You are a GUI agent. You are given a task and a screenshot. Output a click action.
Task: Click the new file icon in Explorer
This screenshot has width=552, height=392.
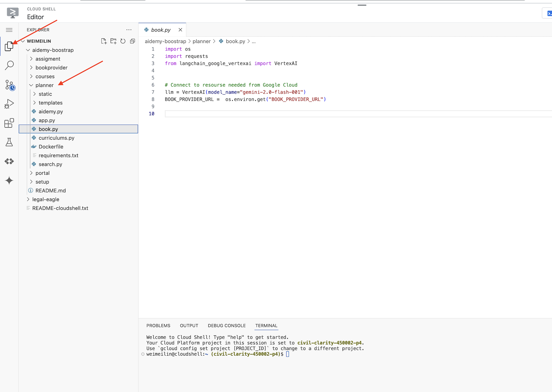104,41
